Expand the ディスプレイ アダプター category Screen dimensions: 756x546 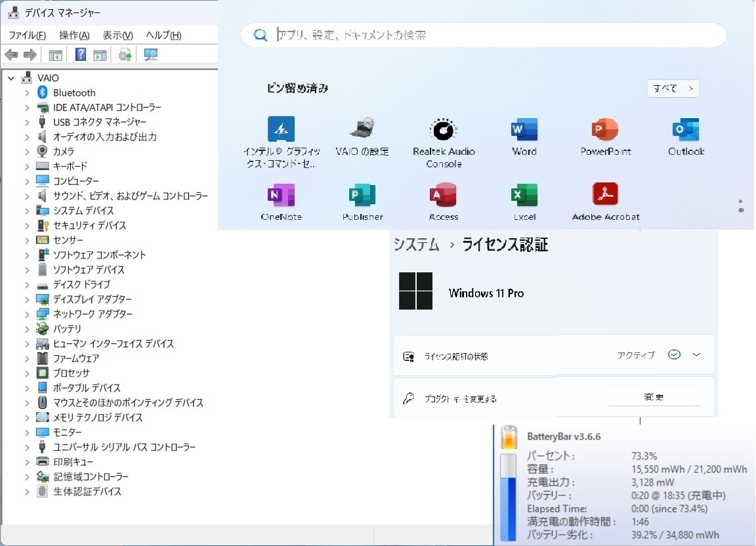click(27, 299)
